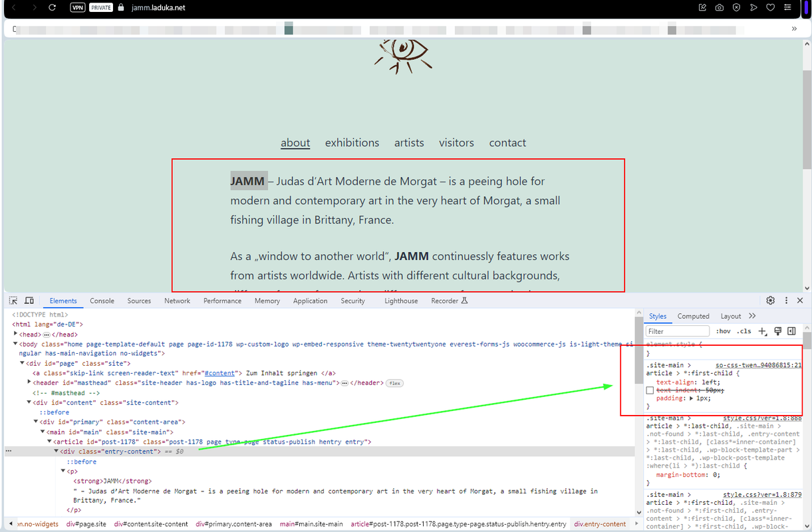Collapse the div id="primary" node
Screen dimensions: 812x532
click(x=36, y=422)
